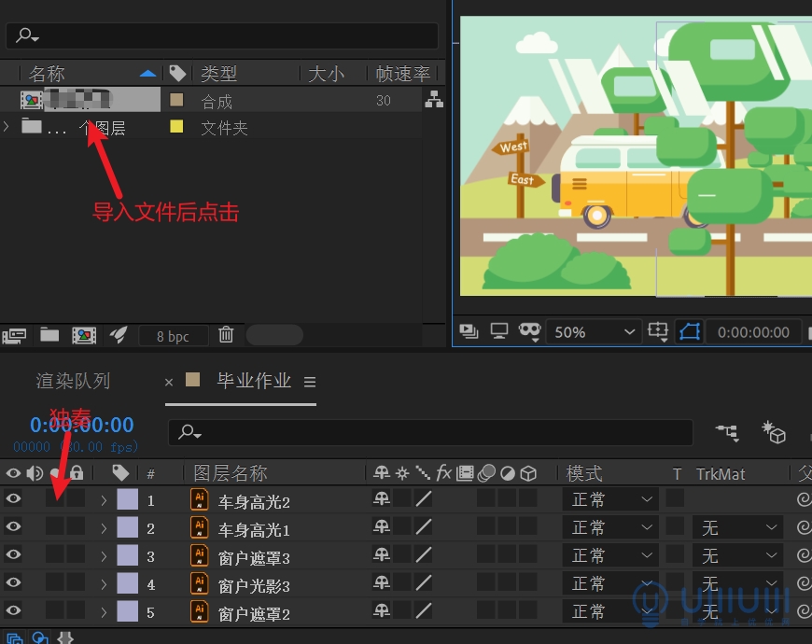Click fx effects column header icon
Image resolution: width=812 pixels, height=644 pixels.
(444, 472)
